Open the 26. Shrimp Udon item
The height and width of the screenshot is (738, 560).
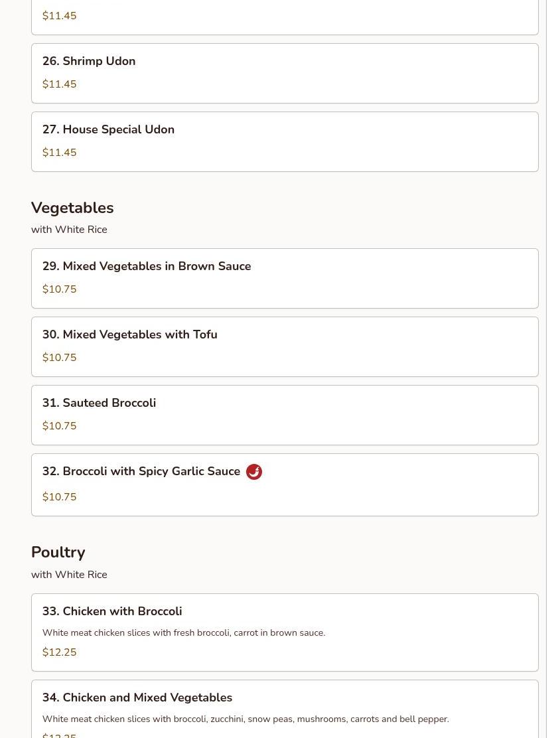click(285, 74)
